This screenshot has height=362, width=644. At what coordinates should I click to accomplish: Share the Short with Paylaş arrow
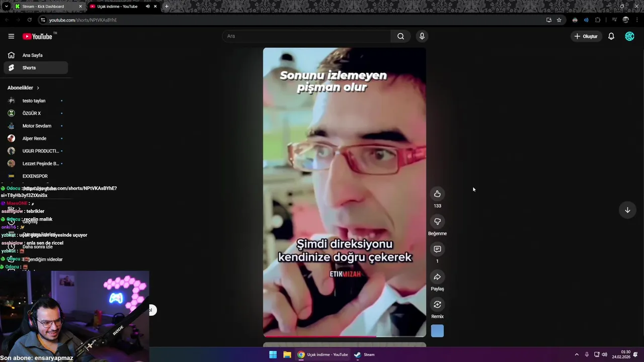437,277
